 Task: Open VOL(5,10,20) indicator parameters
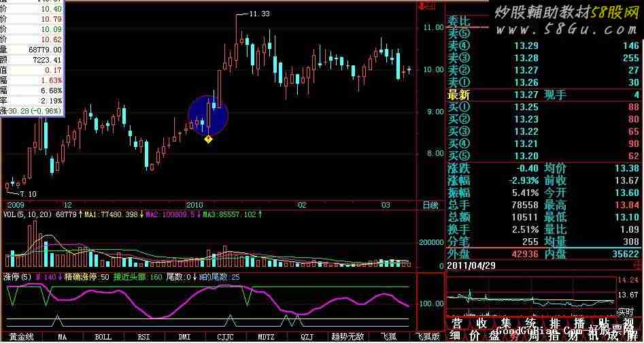(28, 214)
